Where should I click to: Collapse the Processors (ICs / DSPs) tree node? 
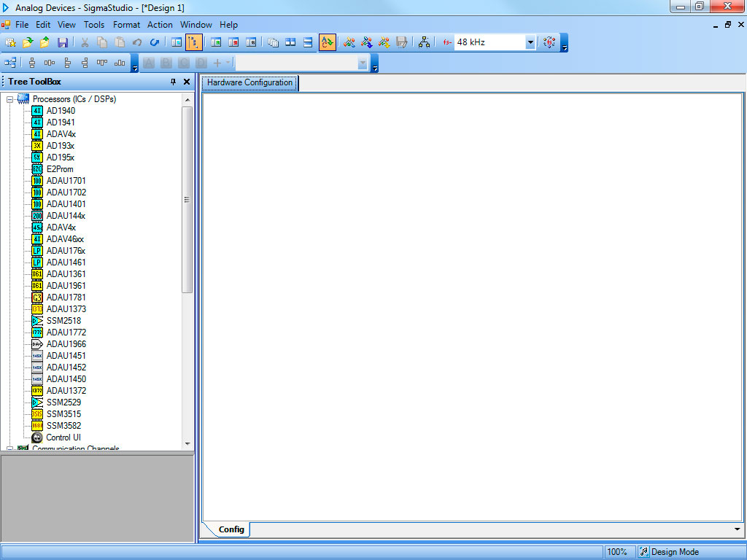click(x=10, y=99)
